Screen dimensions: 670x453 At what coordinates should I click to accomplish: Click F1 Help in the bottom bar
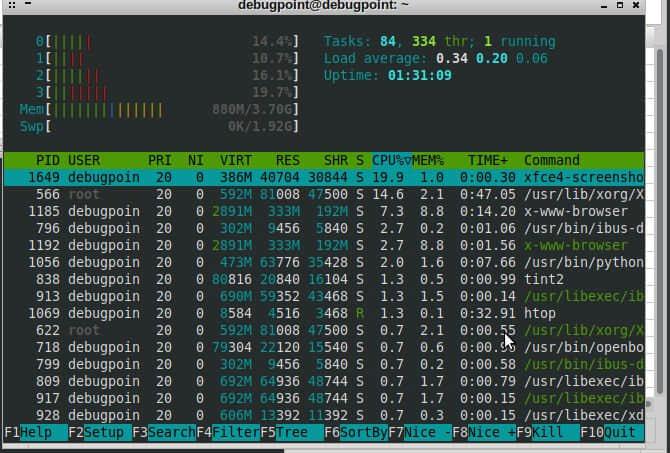coord(28,432)
